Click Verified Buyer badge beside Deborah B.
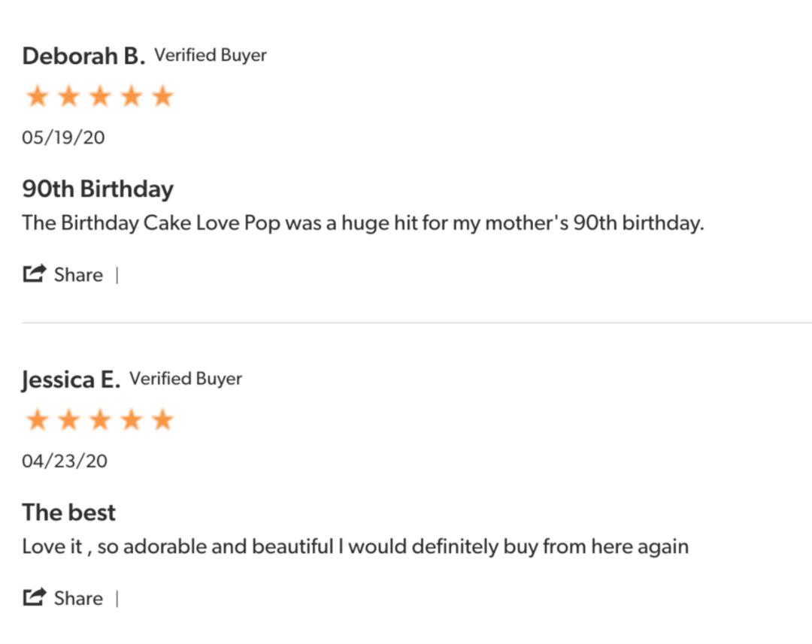Screen dimensions: 812x644 coord(211,55)
